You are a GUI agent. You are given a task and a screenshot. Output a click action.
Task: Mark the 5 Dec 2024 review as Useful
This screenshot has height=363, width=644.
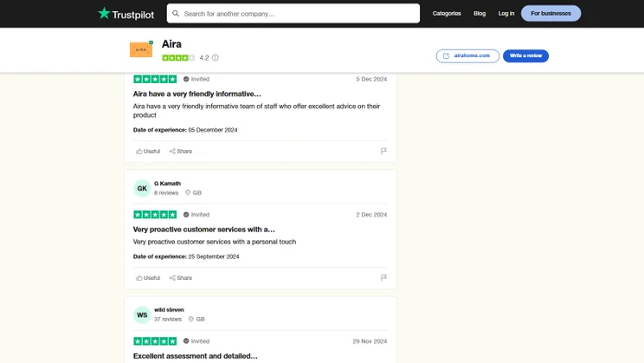click(x=148, y=152)
